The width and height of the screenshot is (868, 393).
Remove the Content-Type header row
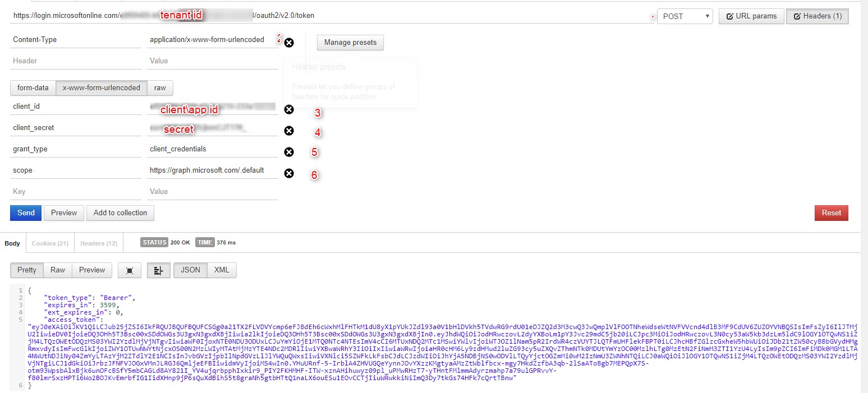(x=289, y=43)
